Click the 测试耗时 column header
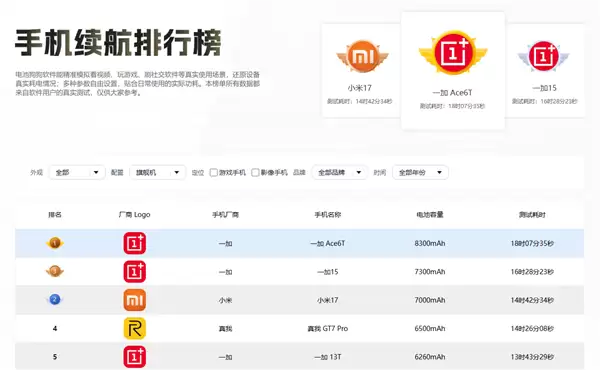The height and width of the screenshot is (370, 600). click(x=532, y=215)
